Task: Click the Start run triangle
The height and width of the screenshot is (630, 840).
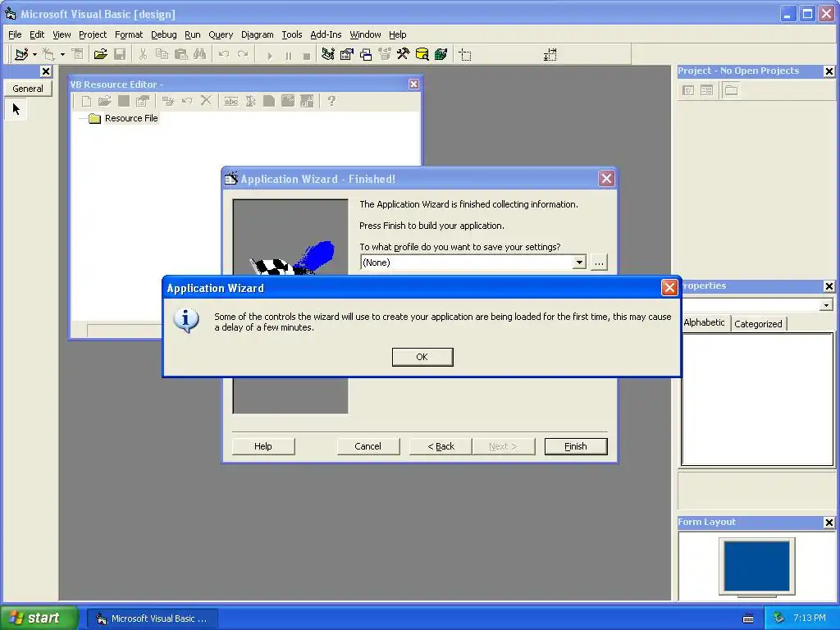Action: [x=269, y=55]
